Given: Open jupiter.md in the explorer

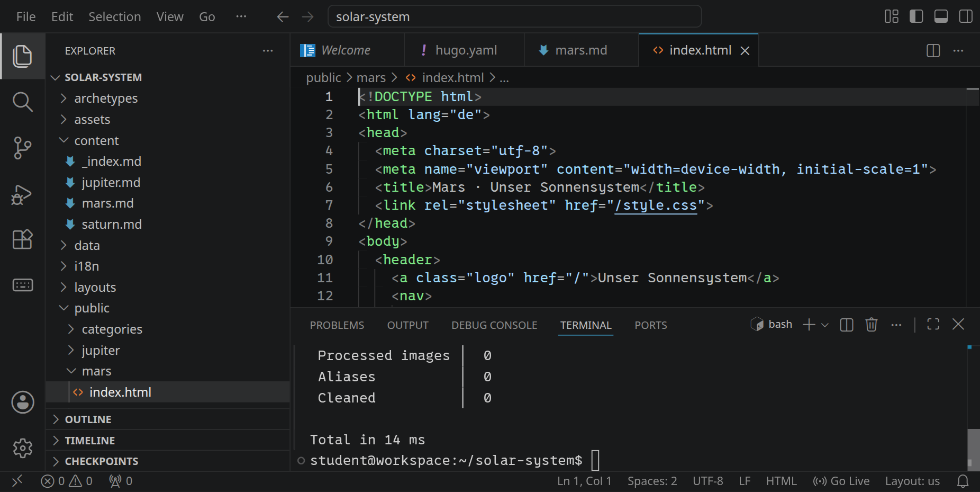Looking at the screenshot, I should pos(167,183).
